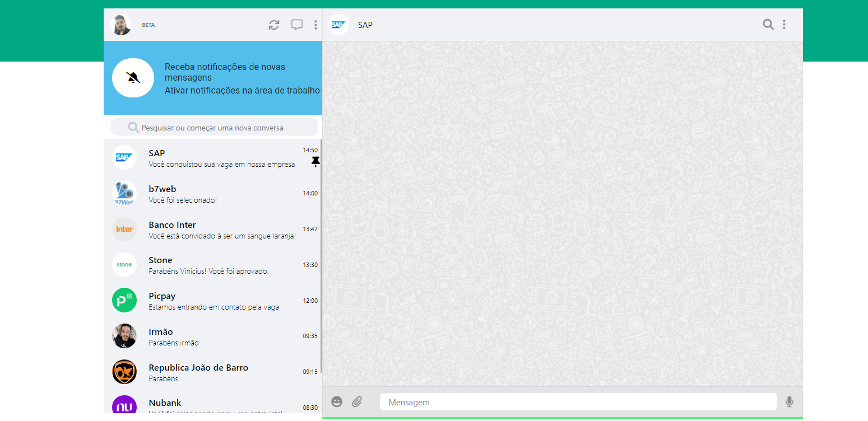This screenshot has height=421, width=868.
Task: Open the b7web conversation
Action: pos(213,193)
